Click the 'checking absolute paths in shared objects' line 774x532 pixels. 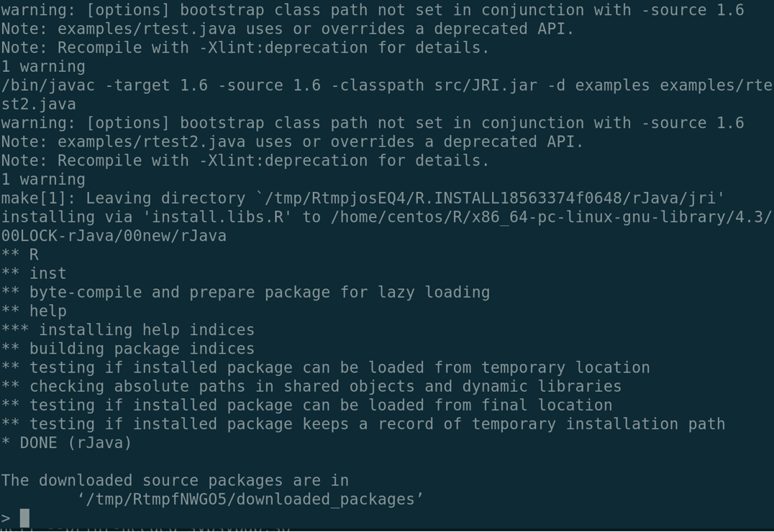[x=311, y=386]
